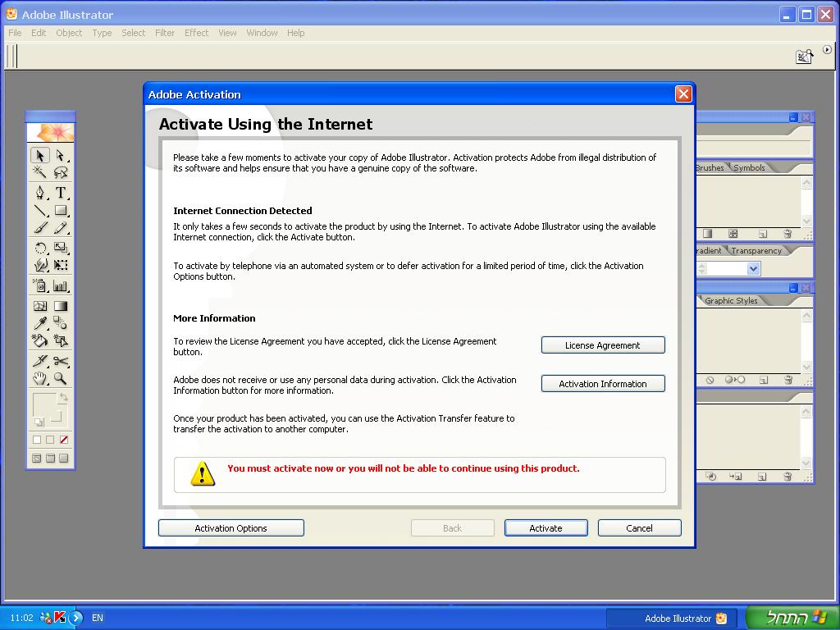Open Activation Options
Screen dimensions: 840x630
click(231, 528)
